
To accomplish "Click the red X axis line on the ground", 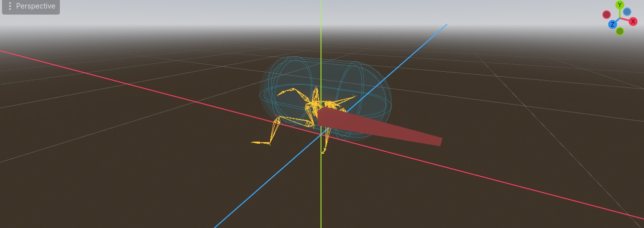I will [x=503, y=181].
